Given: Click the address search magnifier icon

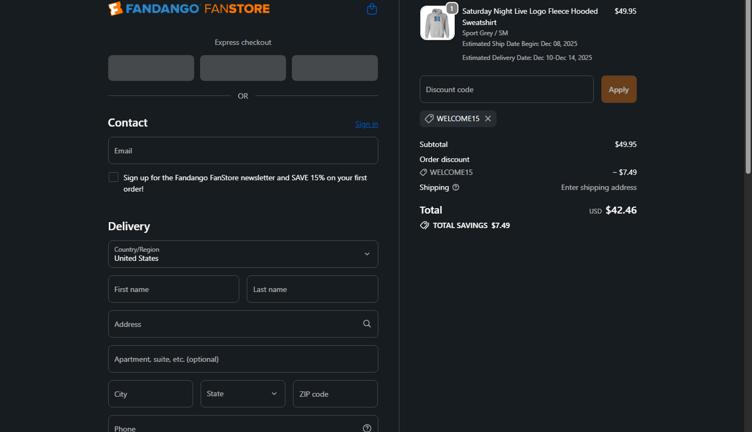Looking at the screenshot, I should coord(367,324).
